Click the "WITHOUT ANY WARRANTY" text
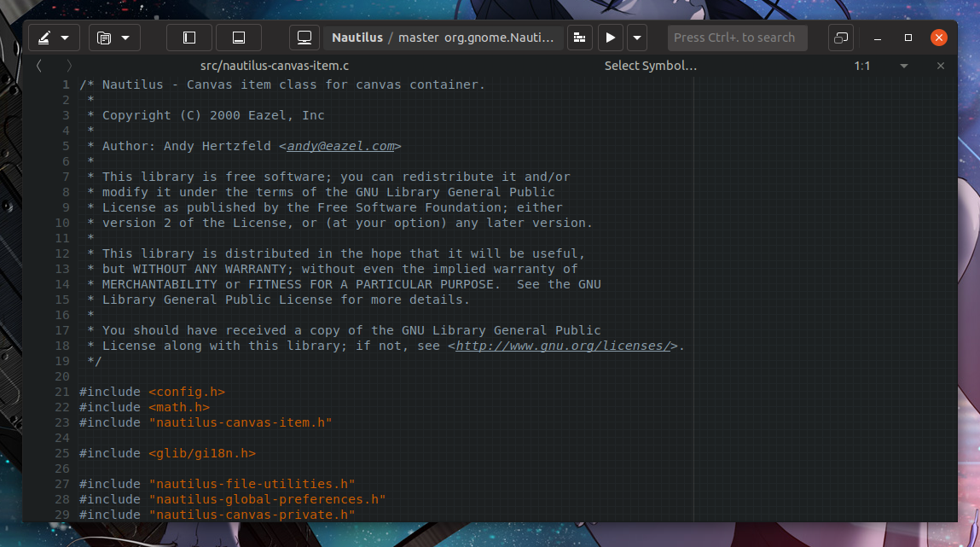The image size is (980, 547). [209, 270]
